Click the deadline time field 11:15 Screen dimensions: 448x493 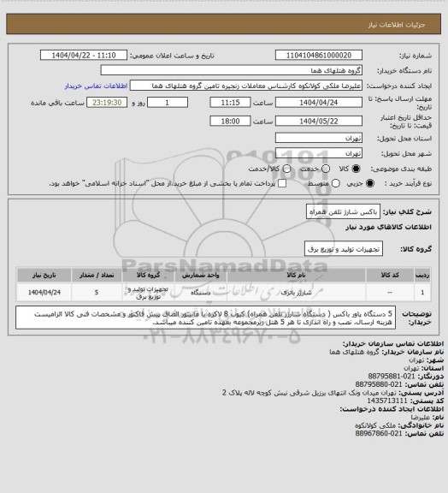click(x=230, y=103)
